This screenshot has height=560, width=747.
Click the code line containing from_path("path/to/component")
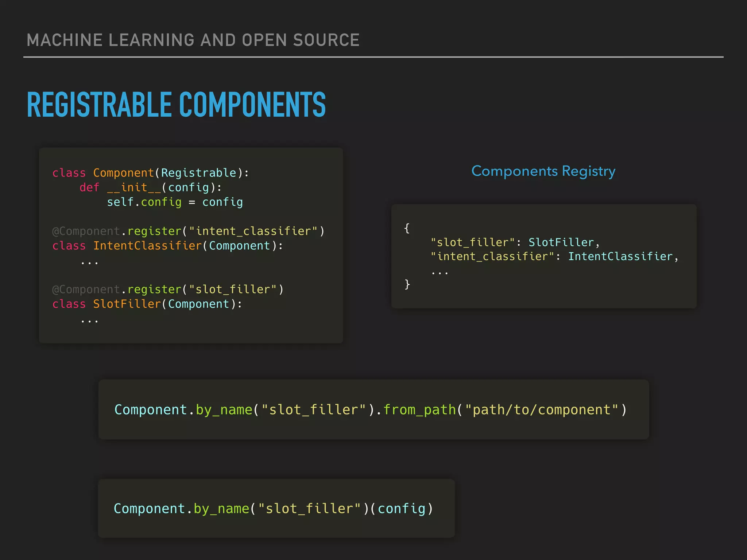pyautogui.click(x=371, y=410)
